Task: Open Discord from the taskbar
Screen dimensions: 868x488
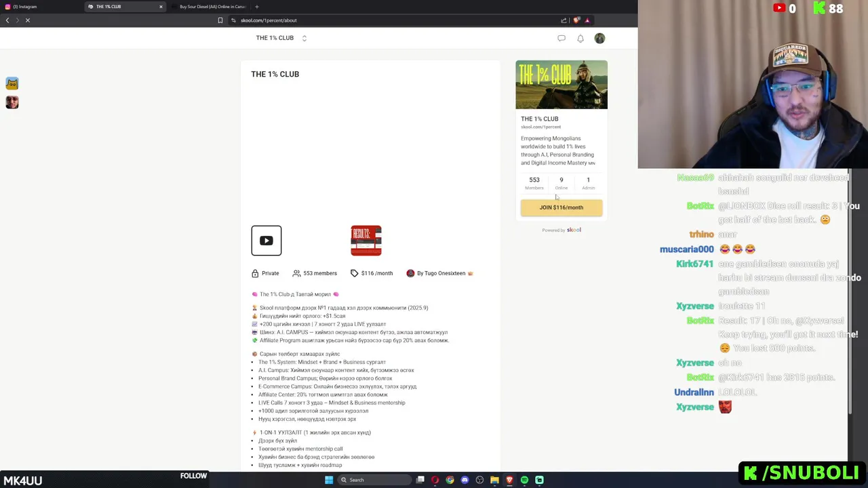Action: pyautogui.click(x=465, y=480)
